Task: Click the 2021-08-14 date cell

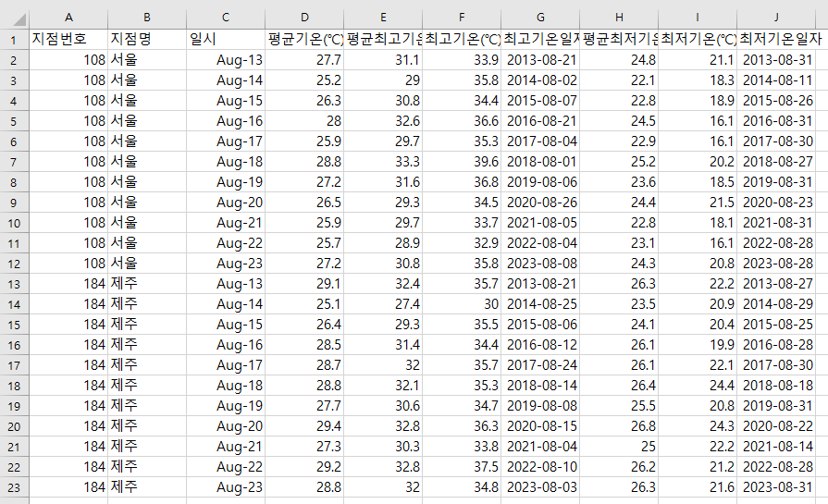Action: (776, 447)
